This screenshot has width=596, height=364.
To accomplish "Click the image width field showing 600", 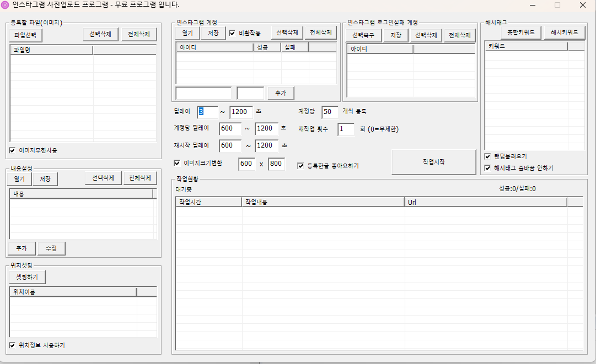I will coord(246,164).
